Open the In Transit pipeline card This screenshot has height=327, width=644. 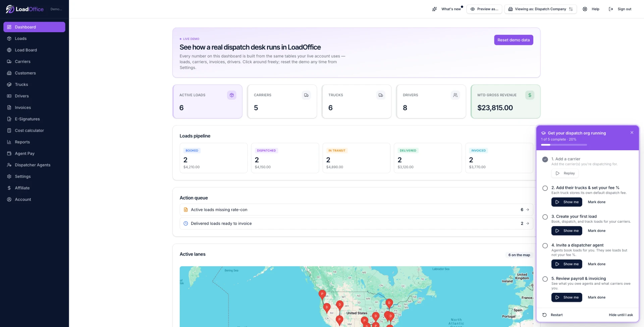tap(357, 158)
